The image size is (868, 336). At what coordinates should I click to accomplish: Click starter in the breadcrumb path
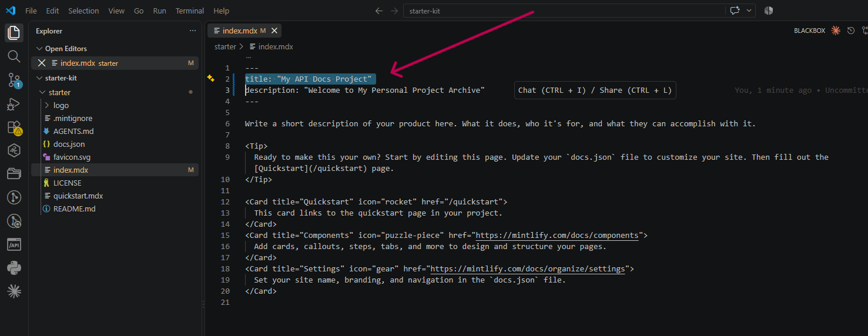[225, 46]
